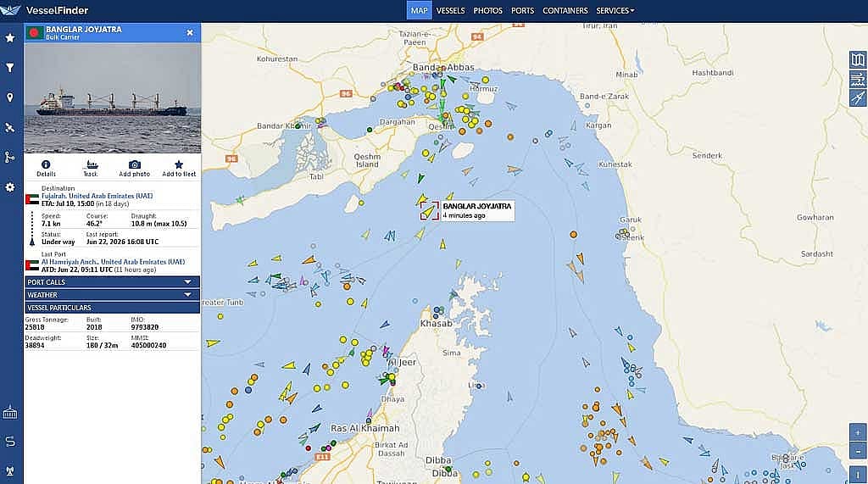Open the favorites star in the sidebar

tap(10, 37)
